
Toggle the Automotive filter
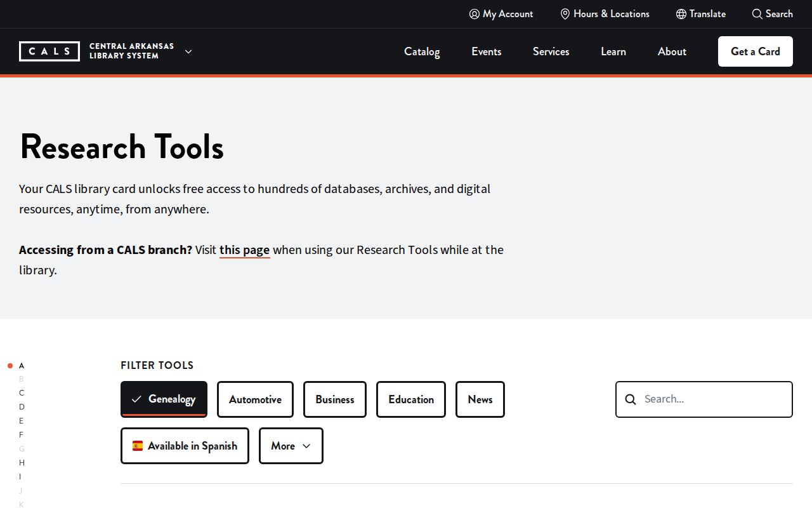pos(255,399)
